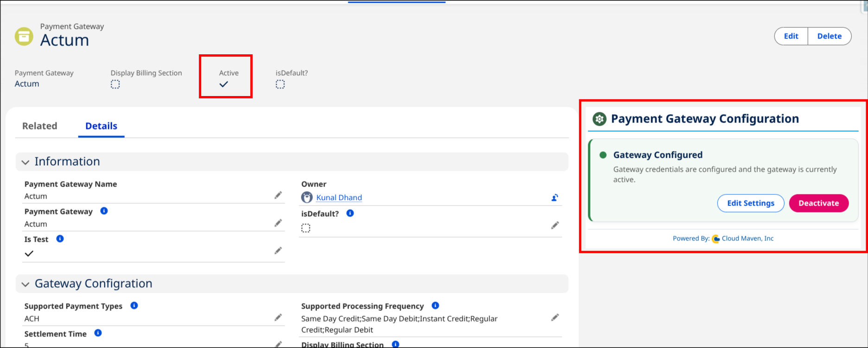
Task: Click the yellow Payment Gateway record icon
Action: click(x=24, y=36)
